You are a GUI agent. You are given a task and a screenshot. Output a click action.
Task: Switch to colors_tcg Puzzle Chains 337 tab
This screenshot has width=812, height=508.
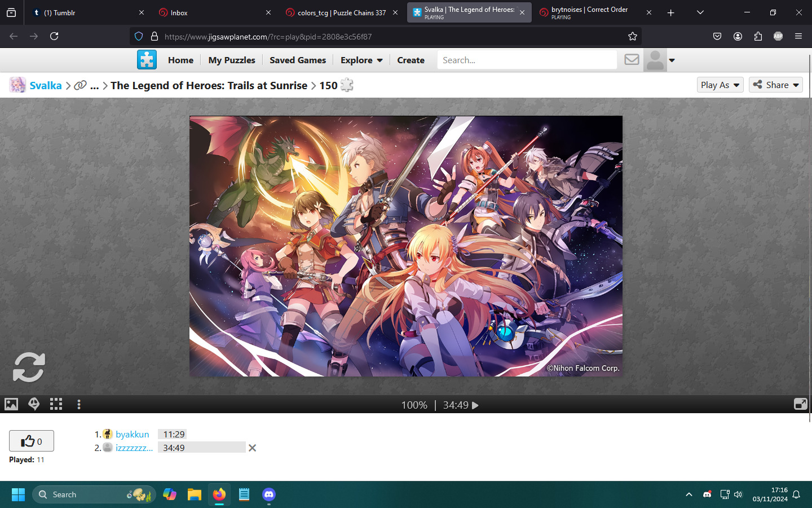tap(342, 12)
